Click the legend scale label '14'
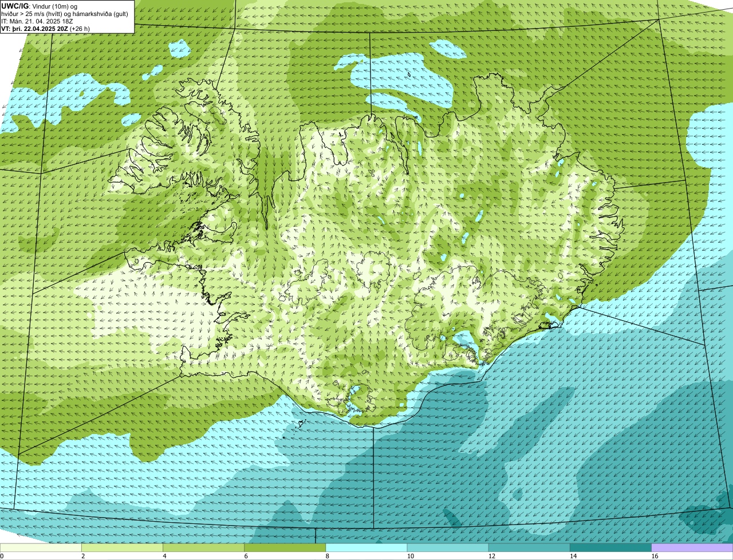The height and width of the screenshot is (560, 733). tap(574, 556)
